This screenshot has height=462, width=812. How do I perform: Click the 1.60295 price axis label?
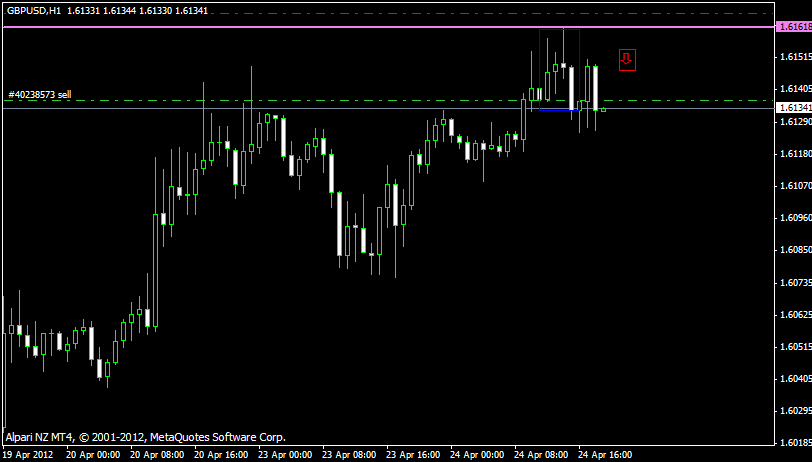(795, 411)
